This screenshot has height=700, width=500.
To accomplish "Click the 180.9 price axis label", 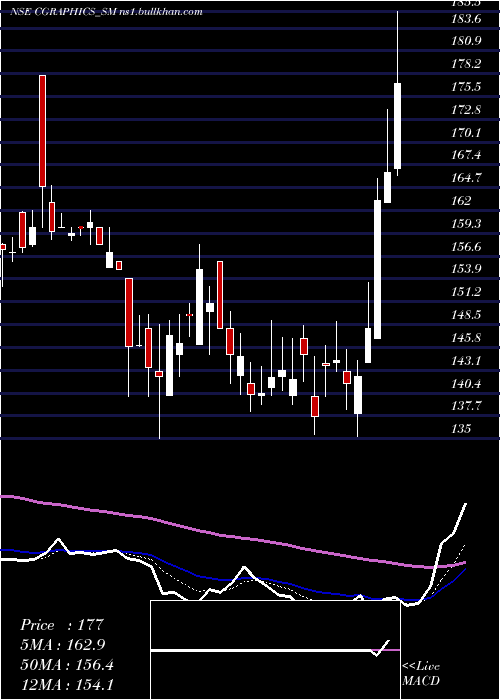I will 466,42.
